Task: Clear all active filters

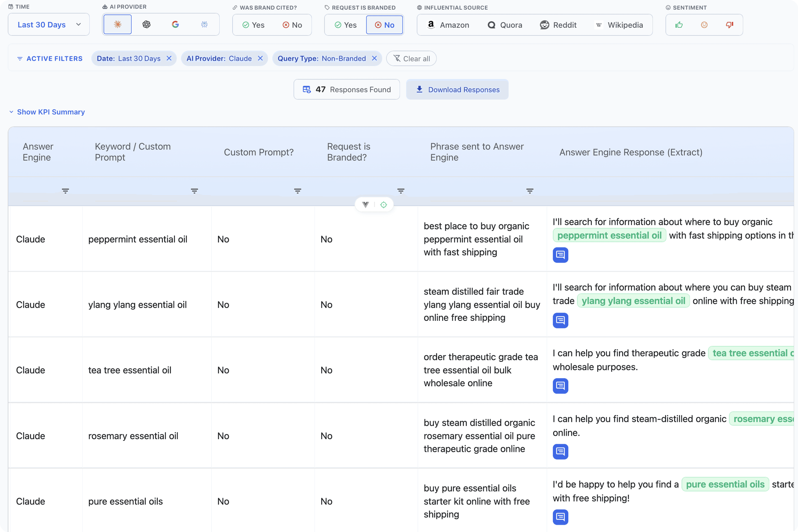Action: pos(411,58)
